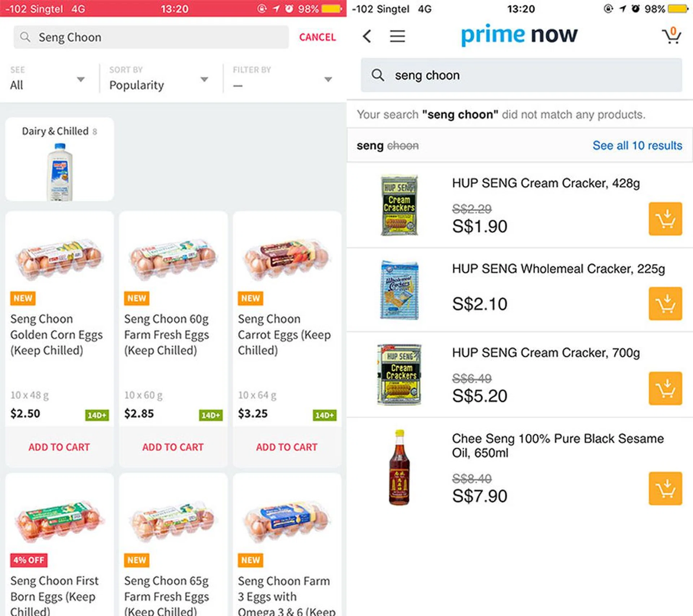Add Chee Seng Black Sesame Oil to cart
The width and height of the screenshot is (693, 616).
click(x=665, y=488)
